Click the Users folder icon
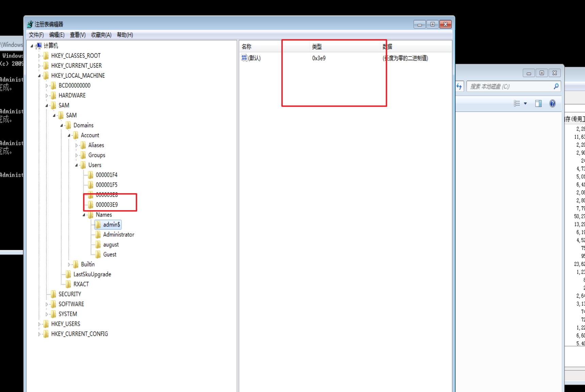Image resolution: width=585 pixels, height=392 pixels. click(x=83, y=165)
